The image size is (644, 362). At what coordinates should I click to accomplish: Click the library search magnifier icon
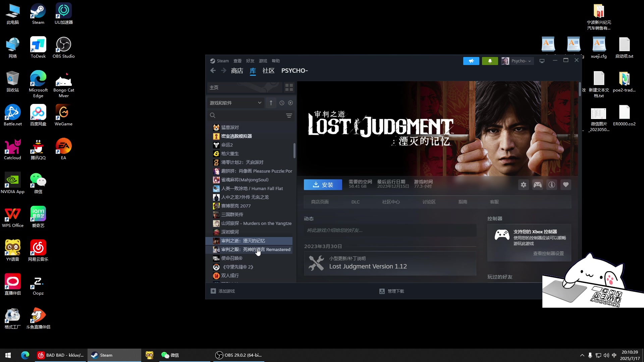tap(213, 116)
